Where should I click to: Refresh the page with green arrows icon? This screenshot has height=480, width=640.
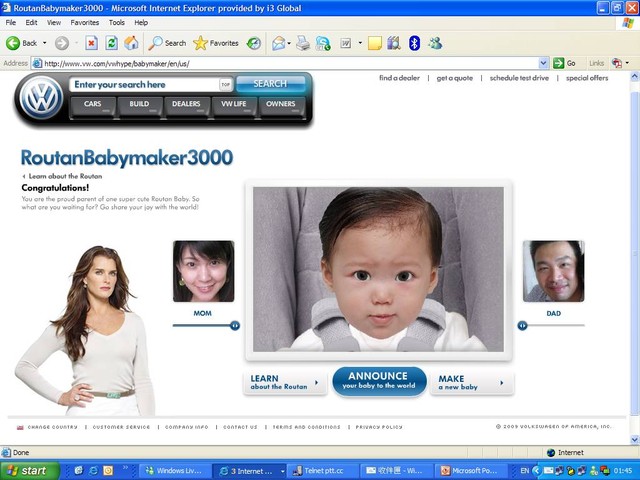111,43
